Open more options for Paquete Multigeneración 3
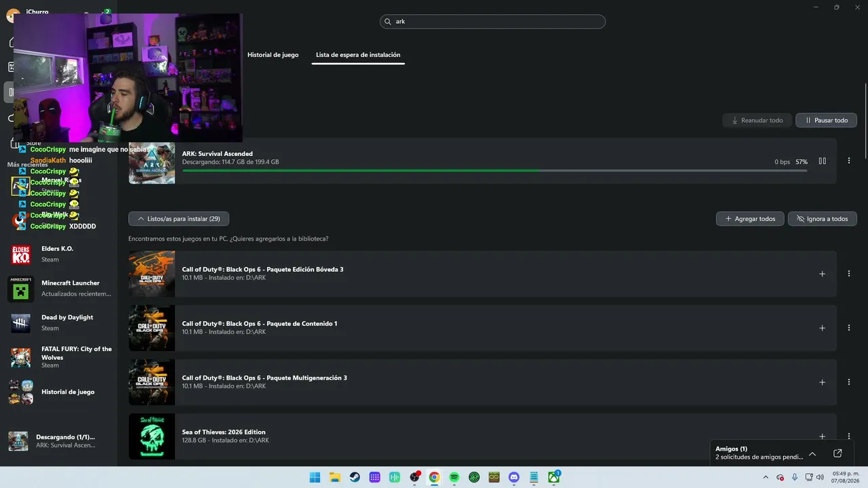Image resolution: width=868 pixels, height=488 pixels. pyautogui.click(x=849, y=382)
